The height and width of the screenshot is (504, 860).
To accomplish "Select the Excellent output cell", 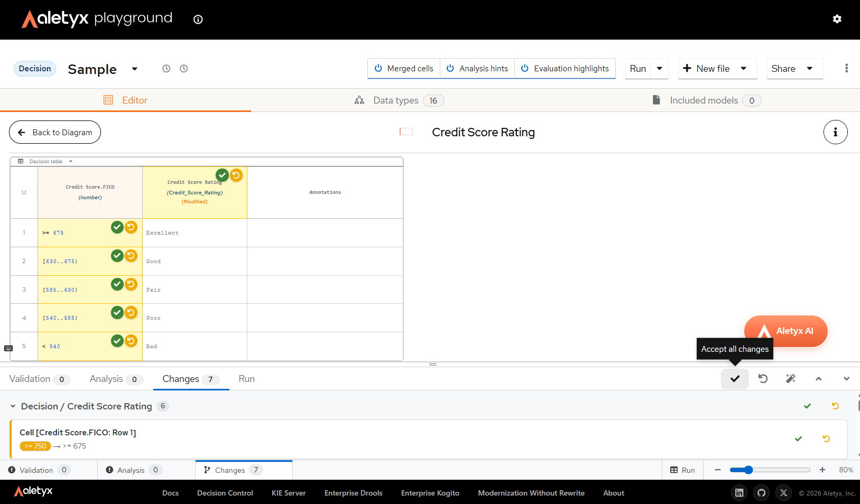I will click(x=195, y=233).
